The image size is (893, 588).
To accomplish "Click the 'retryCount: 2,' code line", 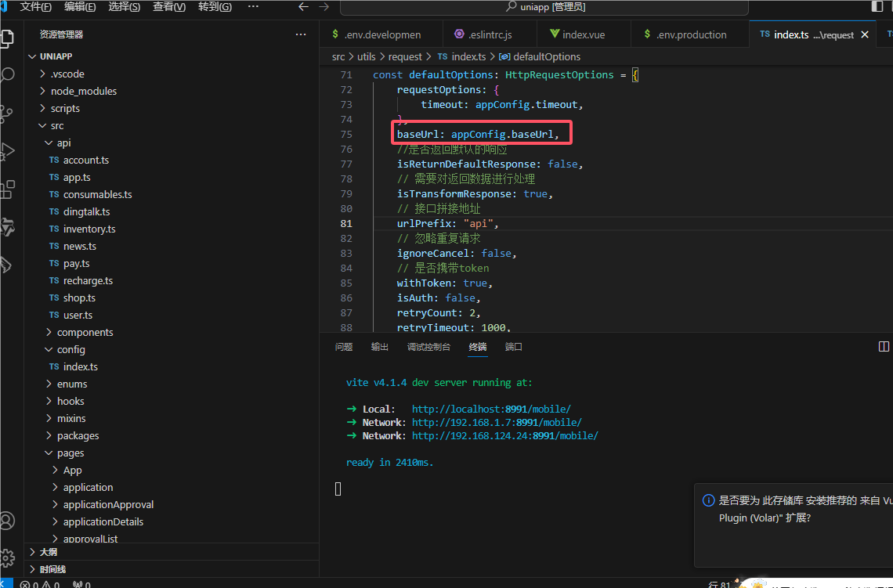I will [x=439, y=313].
